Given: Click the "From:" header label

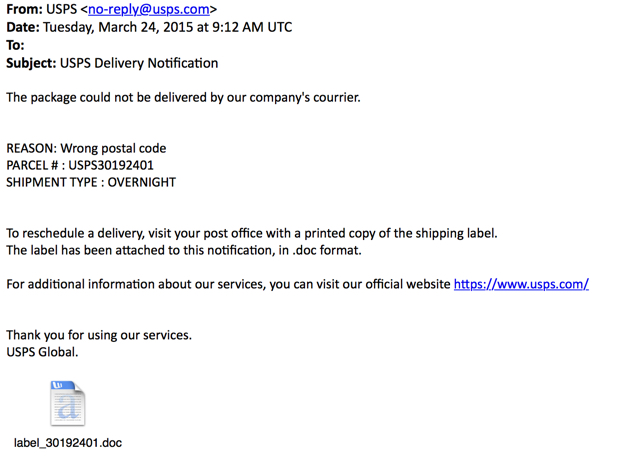Looking at the screenshot, I should click(25, 9).
